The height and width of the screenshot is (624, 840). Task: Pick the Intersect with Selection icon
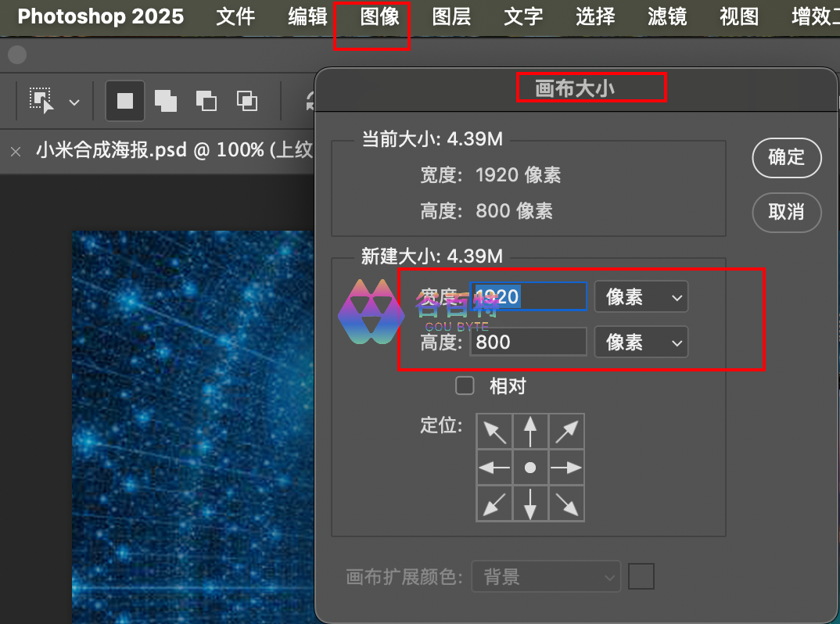tap(247, 101)
